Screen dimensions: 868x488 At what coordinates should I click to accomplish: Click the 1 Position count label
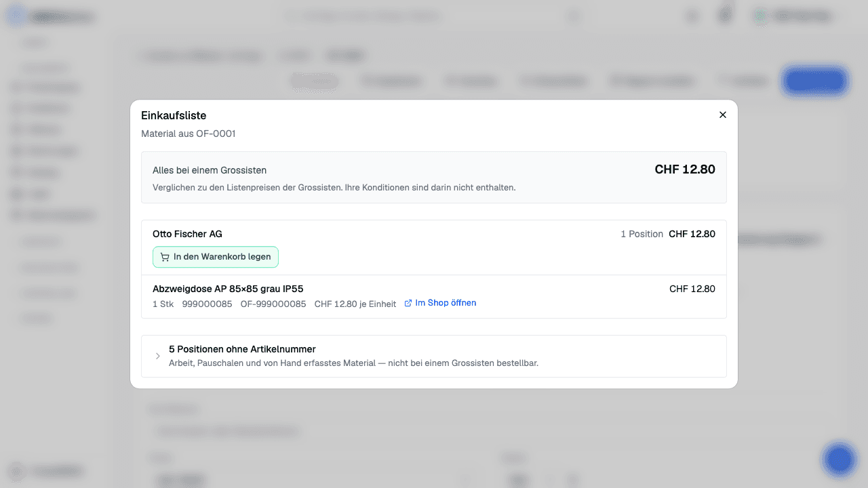(x=642, y=234)
